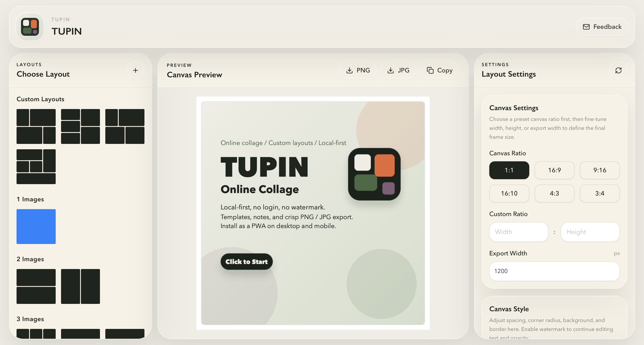Download canvas as JPG
The height and width of the screenshot is (345, 644).
click(398, 70)
